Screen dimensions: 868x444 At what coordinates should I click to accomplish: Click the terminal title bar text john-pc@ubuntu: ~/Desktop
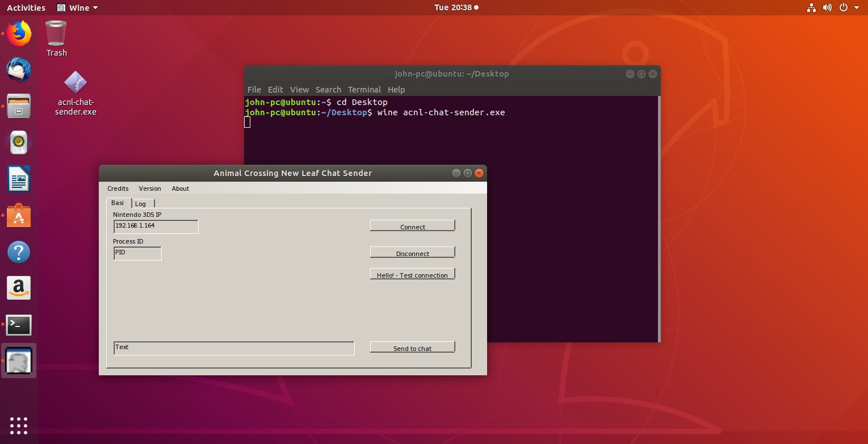452,74
